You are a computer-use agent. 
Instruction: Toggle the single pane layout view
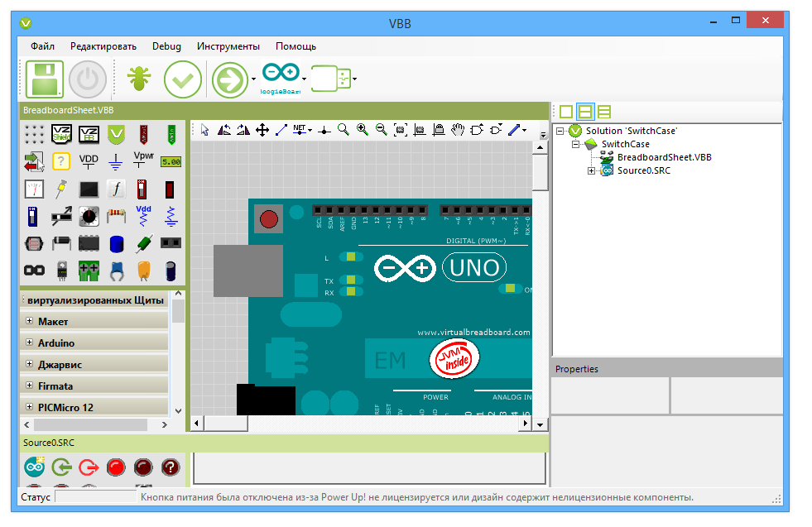click(566, 110)
